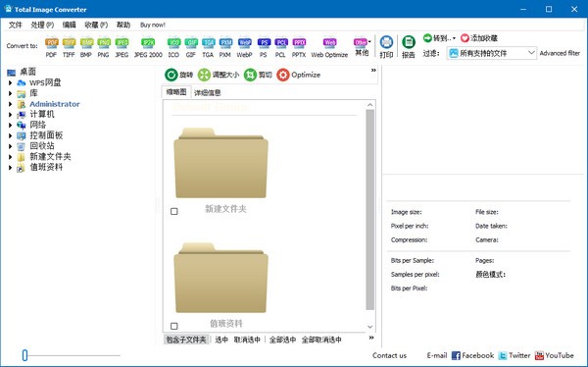Switch to the 详细信息 tab
This screenshot has height=367, width=588.
coord(208,93)
